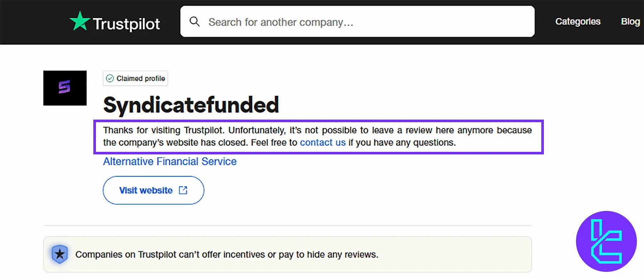This screenshot has height=279, width=644.
Task: Click the purple circular TC logo
Action: point(606,241)
